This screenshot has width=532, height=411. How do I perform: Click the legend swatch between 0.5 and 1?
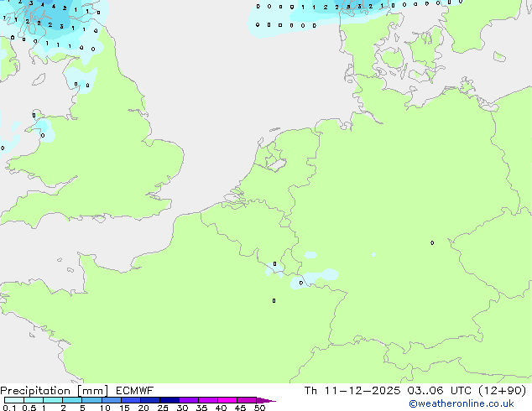tap(34, 400)
